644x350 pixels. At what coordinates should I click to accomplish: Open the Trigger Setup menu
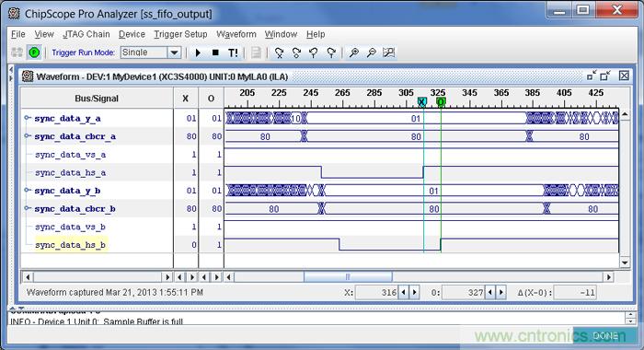click(x=180, y=34)
